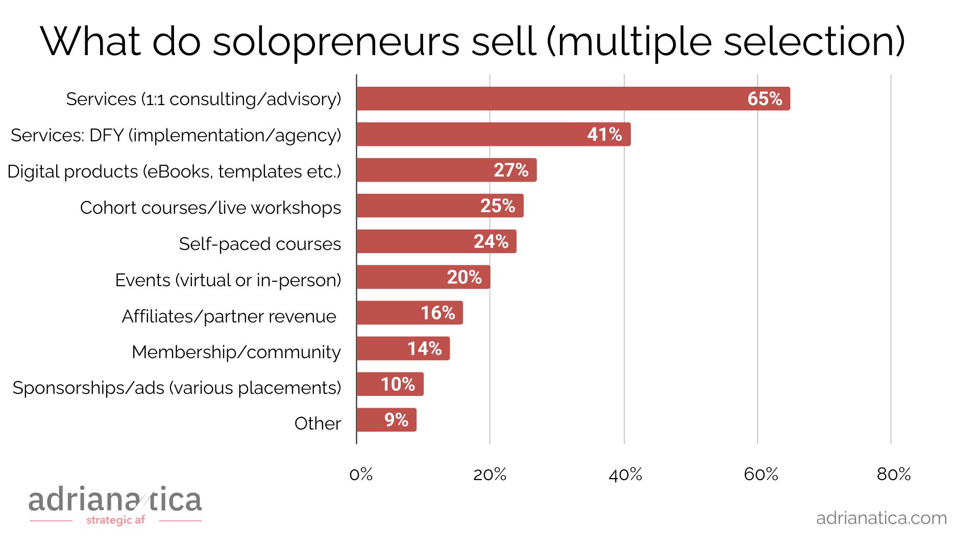This screenshot has height=551, width=980.
Task: Select the 14% membership/community bar
Action: click(403, 348)
